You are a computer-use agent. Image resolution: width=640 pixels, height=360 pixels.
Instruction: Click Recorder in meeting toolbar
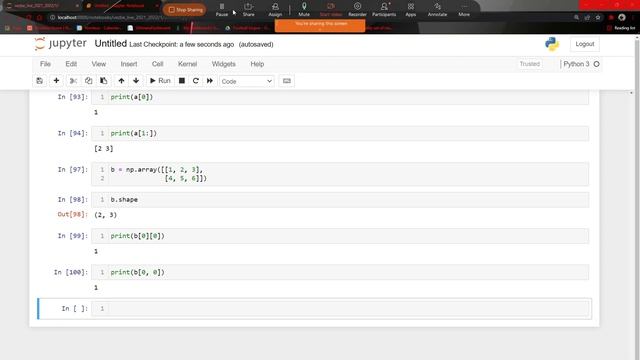click(x=357, y=10)
